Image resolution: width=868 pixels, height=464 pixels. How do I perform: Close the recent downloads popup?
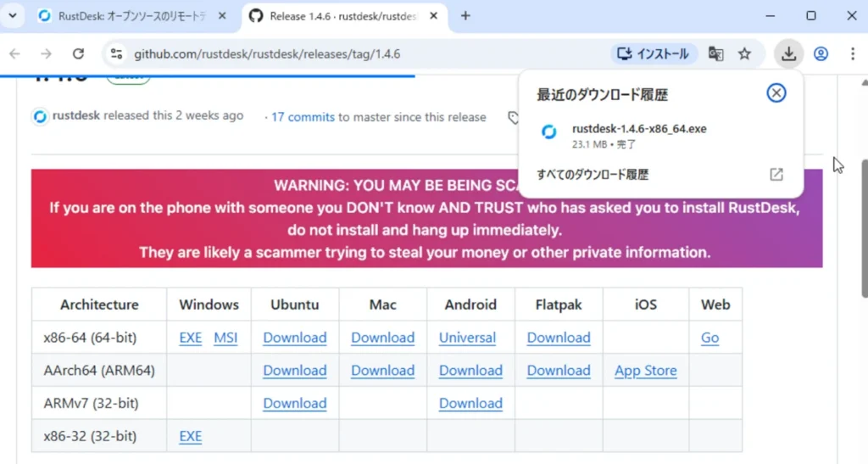pyautogui.click(x=776, y=93)
